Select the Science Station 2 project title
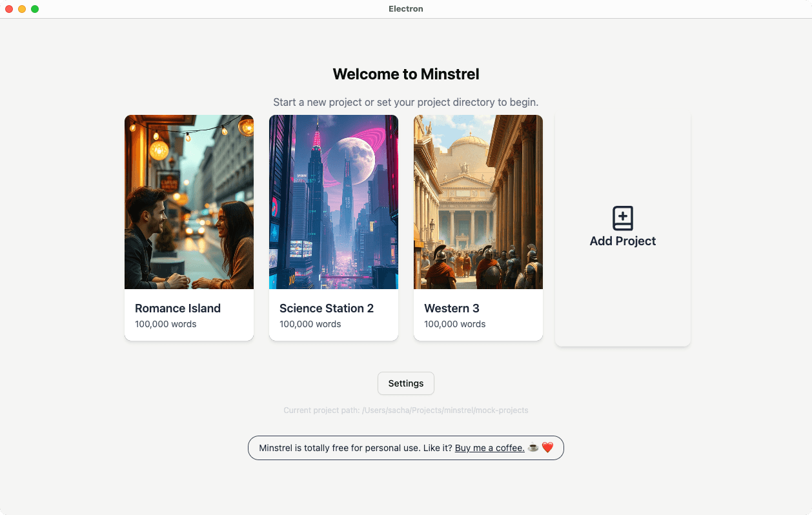The image size is (812, 515). [x=327, y=308]
